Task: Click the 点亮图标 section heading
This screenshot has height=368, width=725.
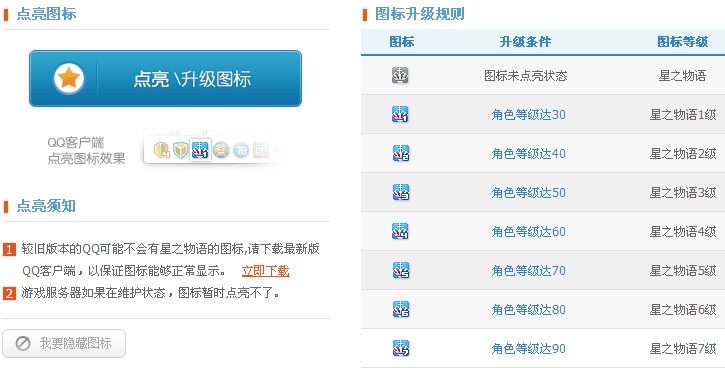Action: 46,14
